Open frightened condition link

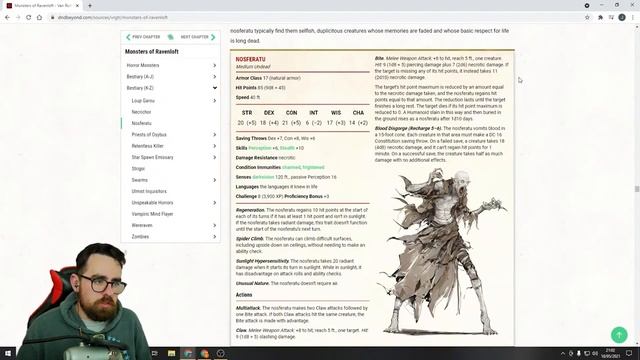point(313,167)
